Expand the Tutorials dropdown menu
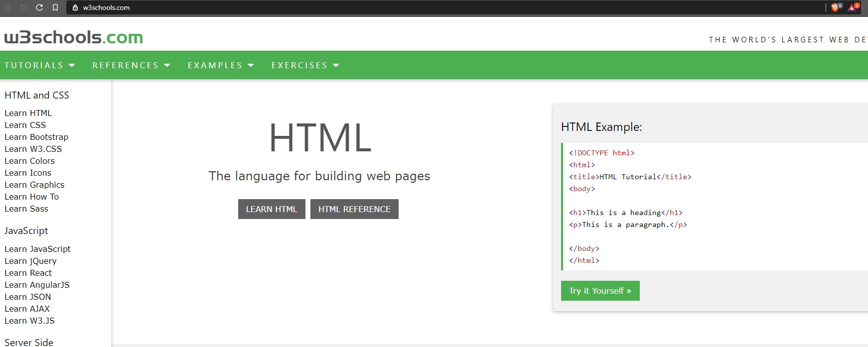The image size is (868, 347). [x=39, y=65]
